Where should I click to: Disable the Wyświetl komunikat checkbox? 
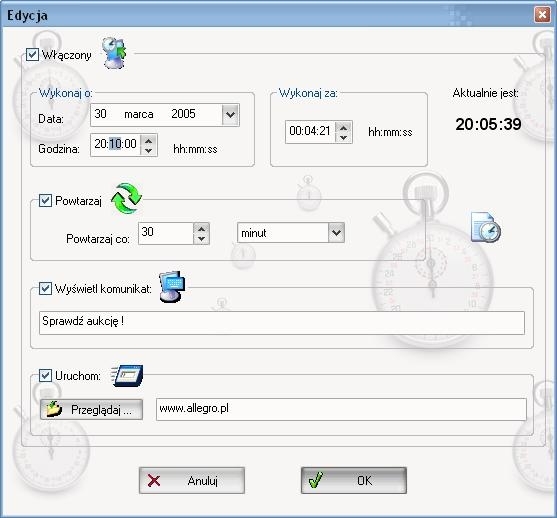click(x=45, y=288)
